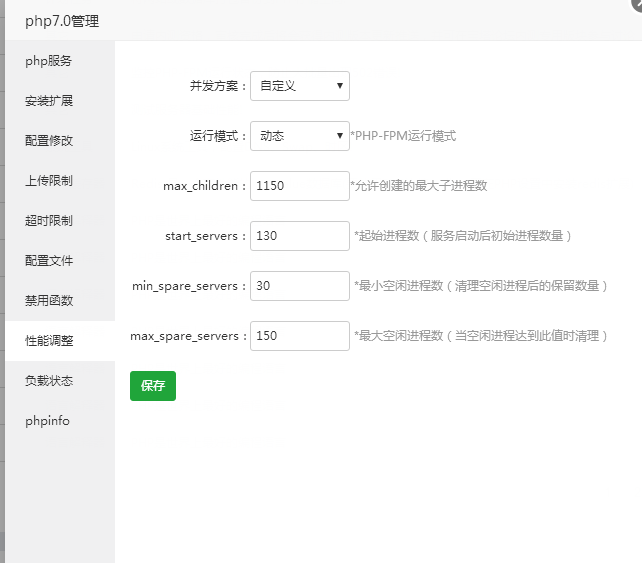Click the min_spare_servers input field
The image size is (642, 563).
[300, 286]
